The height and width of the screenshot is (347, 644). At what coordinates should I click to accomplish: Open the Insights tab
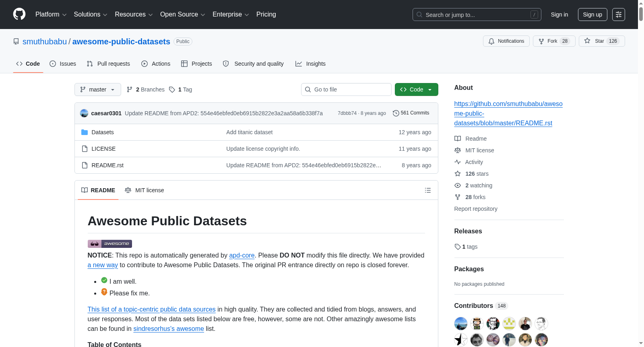310,64
